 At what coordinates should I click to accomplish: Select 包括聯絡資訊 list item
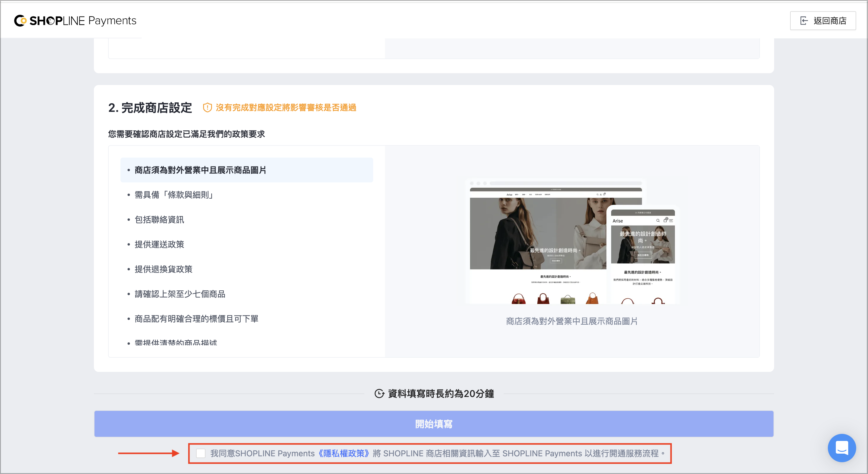247,220
